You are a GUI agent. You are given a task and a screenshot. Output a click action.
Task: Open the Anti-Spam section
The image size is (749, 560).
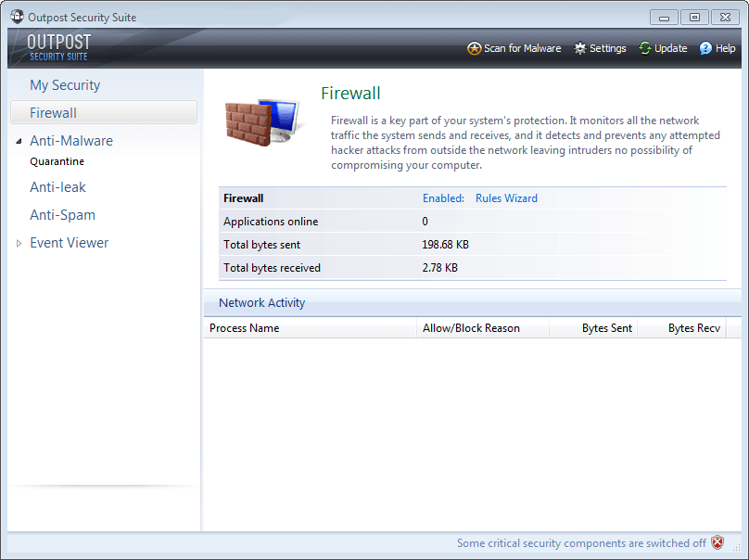click(x=63, y=215)
